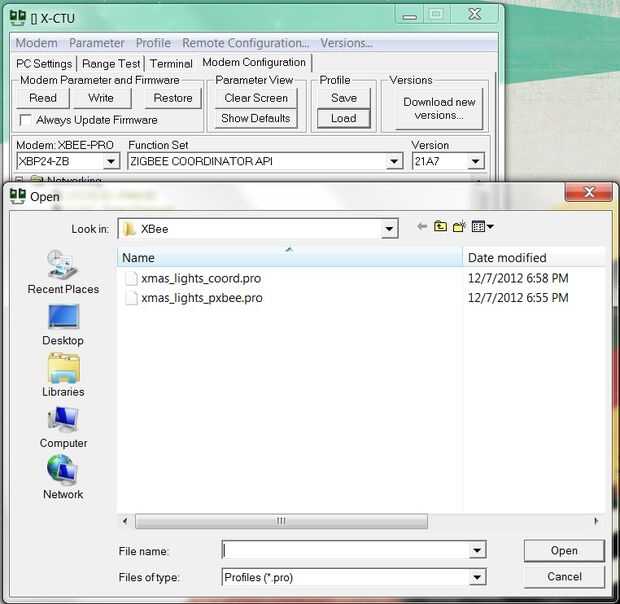Open the Versions menu
This screenshot has width=620, height=604.
(x=346, y=43)
